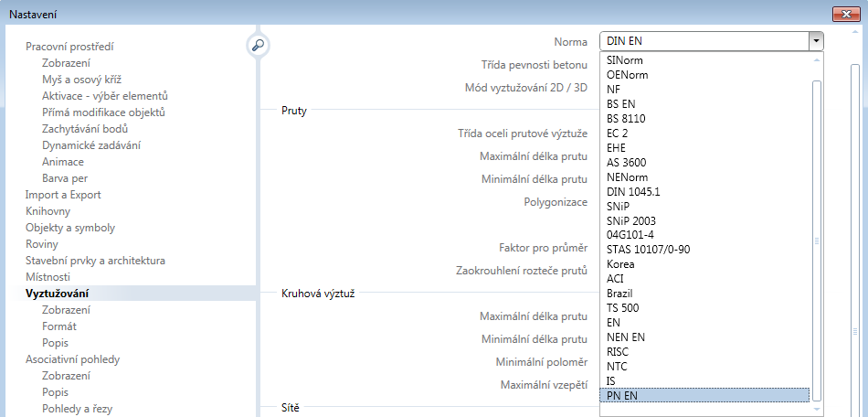Select Formát under Vyztužování
The height and width of the screenshot is (417, 868).
pos(59,326)
